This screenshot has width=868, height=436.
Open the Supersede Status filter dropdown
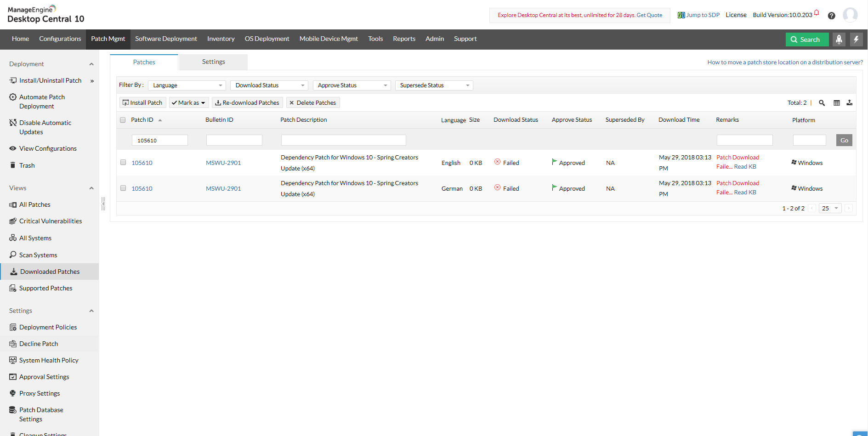point(434,85)
